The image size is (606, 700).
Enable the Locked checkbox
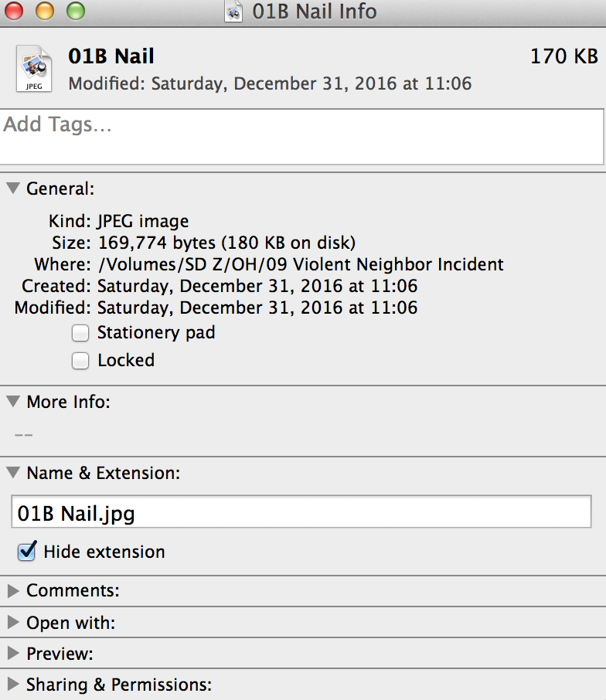80,361
